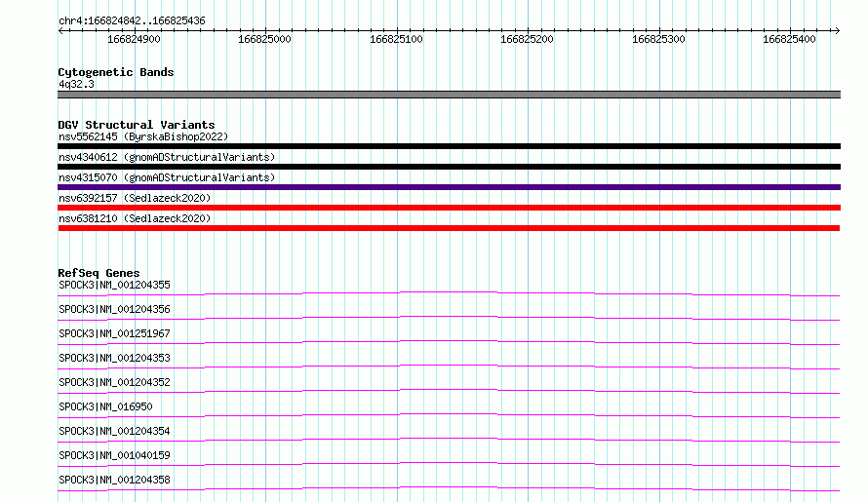The height and width of the screenshot is (502, 868).
Task: Open transcript SPOCK3|NM_001204354 label
Action: (x=114, y=431)
